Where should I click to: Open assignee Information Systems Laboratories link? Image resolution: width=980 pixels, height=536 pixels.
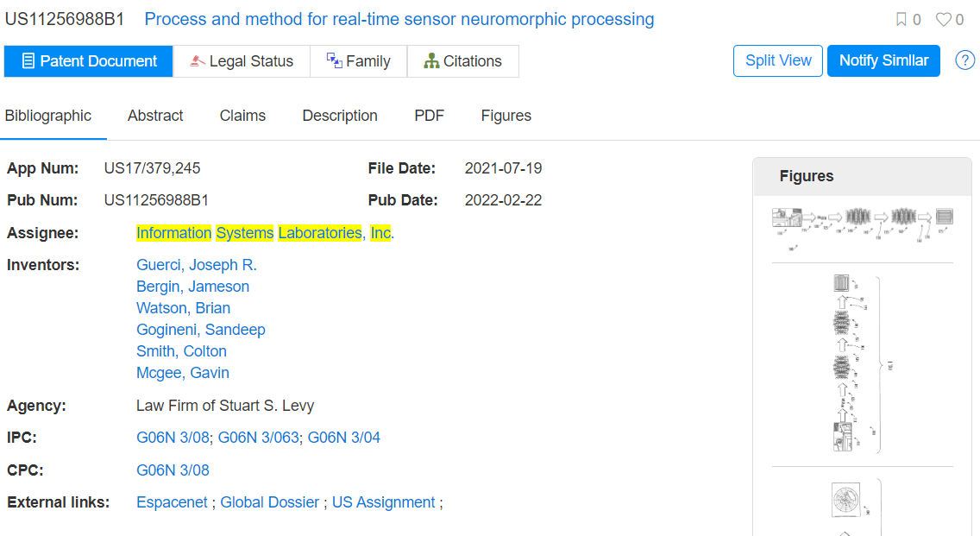pos(265,233)
